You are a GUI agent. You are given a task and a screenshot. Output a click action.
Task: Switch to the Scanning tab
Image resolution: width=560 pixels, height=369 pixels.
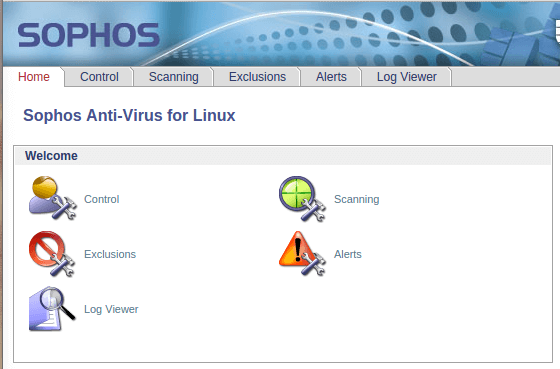174,77
